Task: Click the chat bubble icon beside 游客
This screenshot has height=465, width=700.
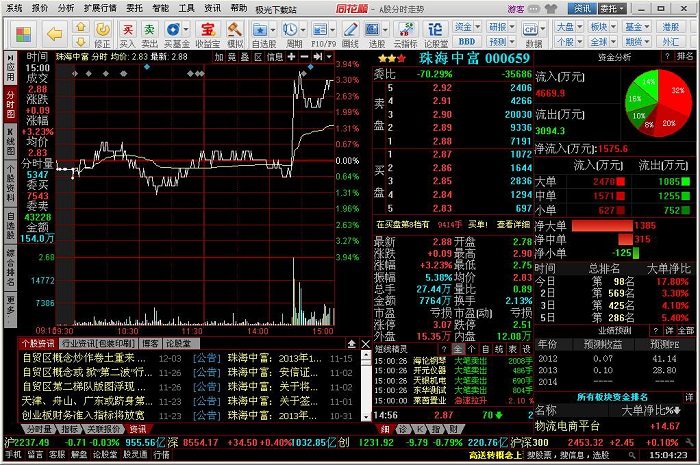Action: point(533,8)
